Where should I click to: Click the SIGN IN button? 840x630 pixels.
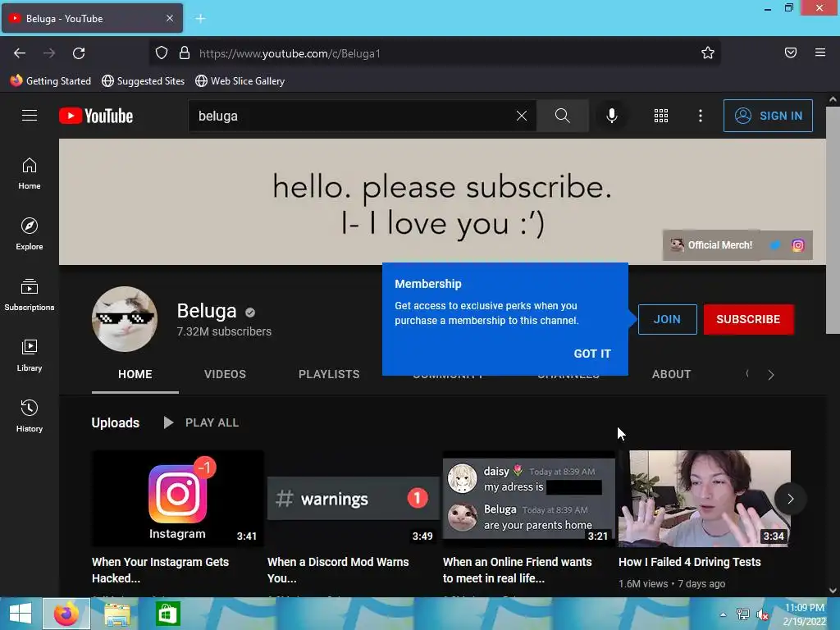click(x=768, y=116)
